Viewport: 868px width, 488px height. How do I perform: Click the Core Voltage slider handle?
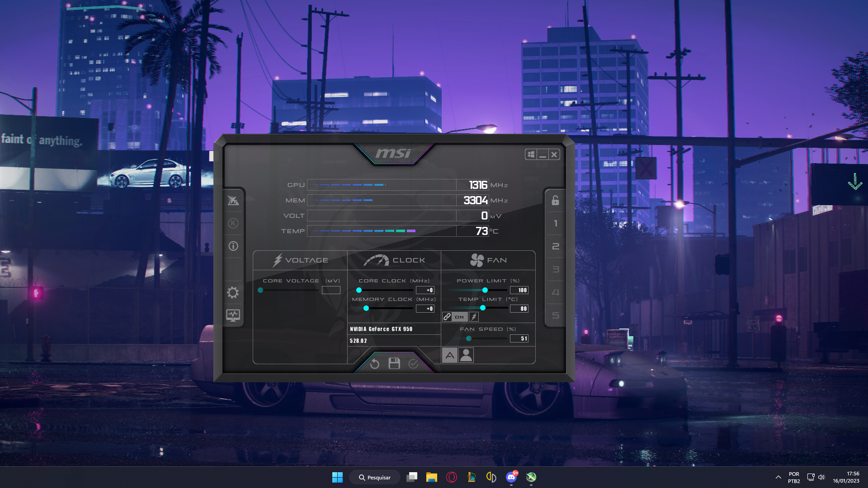pyautogui.click(x=260, y=290)
